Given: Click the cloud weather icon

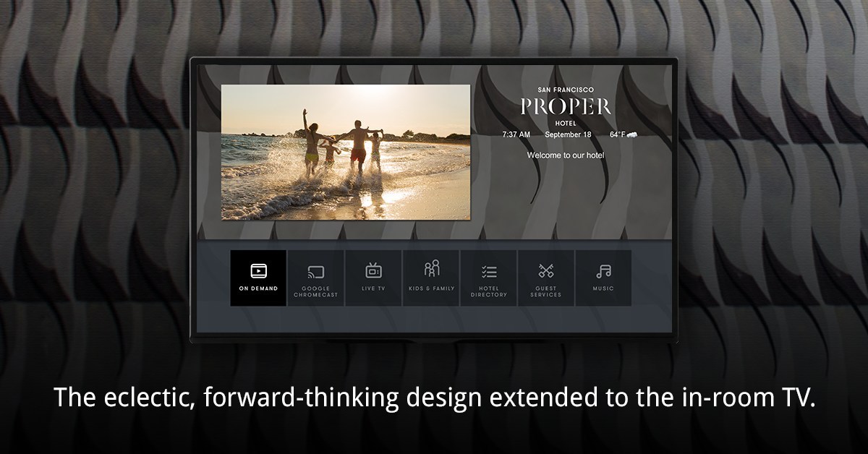Looking at the screenshot, I should click(x=631, y=134).
